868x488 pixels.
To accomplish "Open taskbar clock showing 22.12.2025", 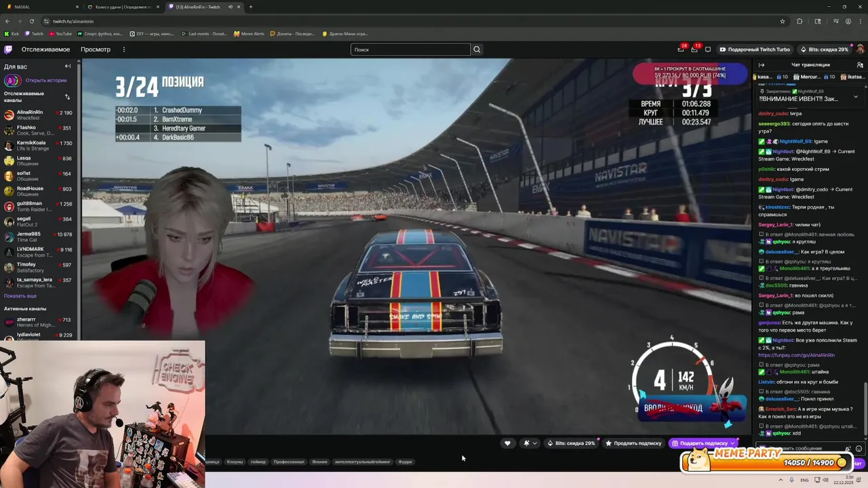I will (x=844, y=480).
